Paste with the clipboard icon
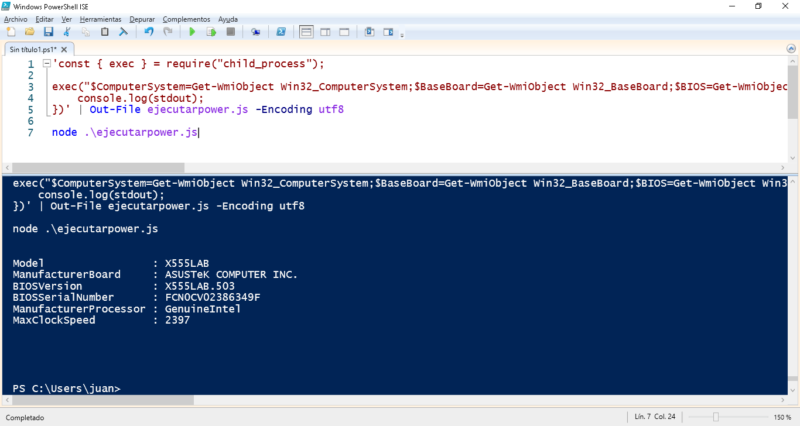This screenshot has width=800, height=426. (105, 32)
